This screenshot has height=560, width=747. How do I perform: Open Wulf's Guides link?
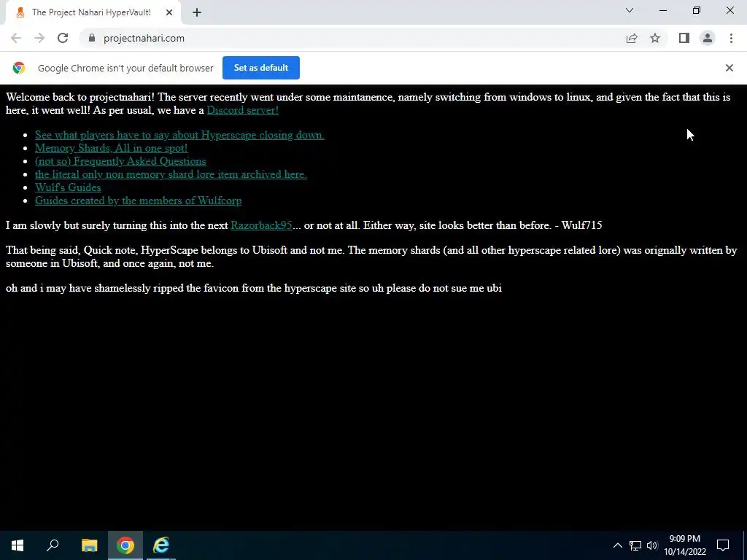click(68, 187)
